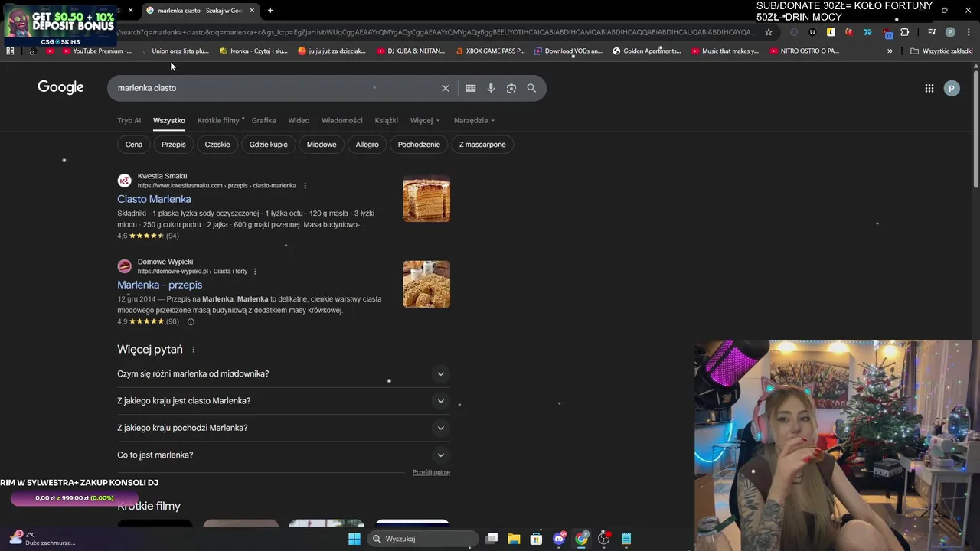
Task: Switch to the Książki tab
Action: 386,120
